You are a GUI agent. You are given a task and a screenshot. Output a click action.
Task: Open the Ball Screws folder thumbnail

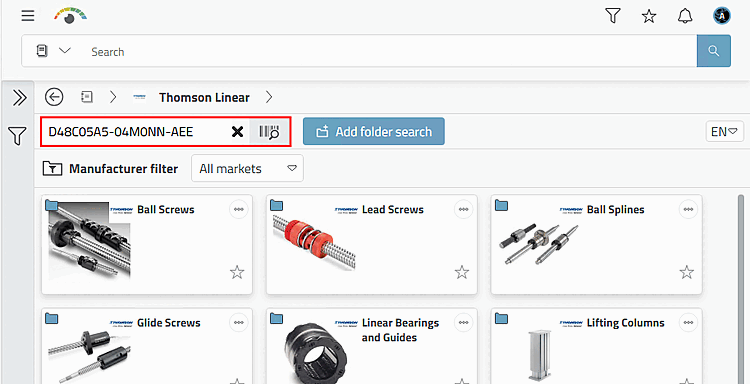[x=89, y=241]
